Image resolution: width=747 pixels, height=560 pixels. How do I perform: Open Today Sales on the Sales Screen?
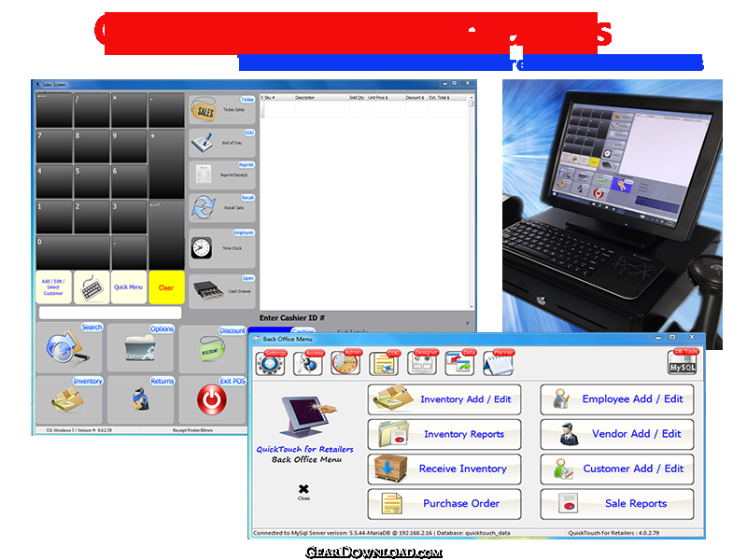pyautogui.click(x=222, y=110)
